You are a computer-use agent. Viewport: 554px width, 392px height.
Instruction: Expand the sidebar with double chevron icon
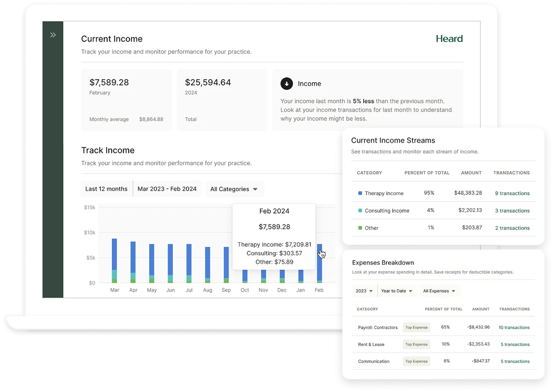(53, 35)
